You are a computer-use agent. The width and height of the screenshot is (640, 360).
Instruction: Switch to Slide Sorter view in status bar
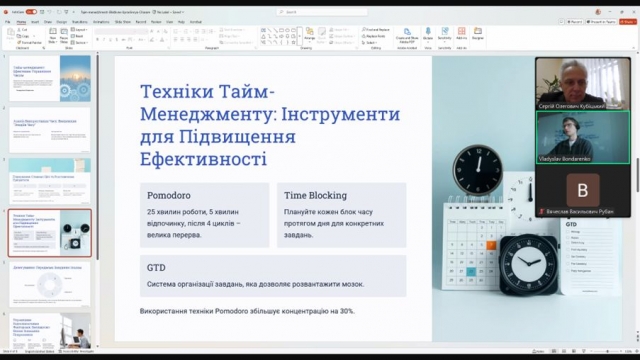click(x=564, y=351)
